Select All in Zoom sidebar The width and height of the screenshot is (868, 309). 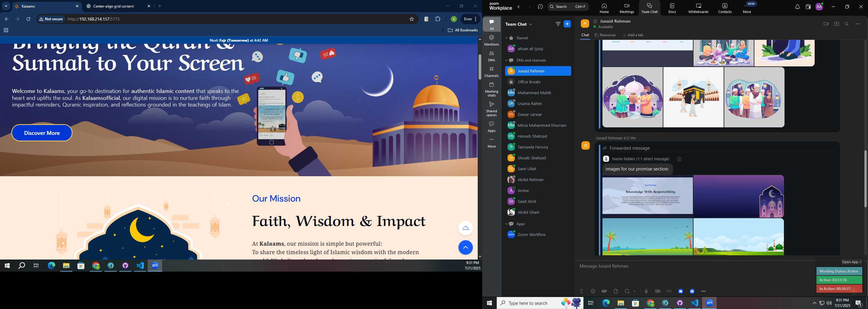pos(492,24)
